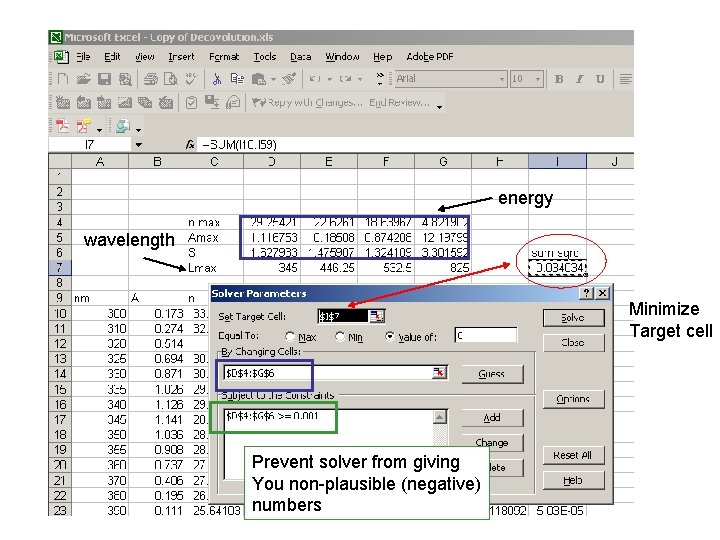
Task: Open Print Preview from the toolbar
Action: point(171,79)
